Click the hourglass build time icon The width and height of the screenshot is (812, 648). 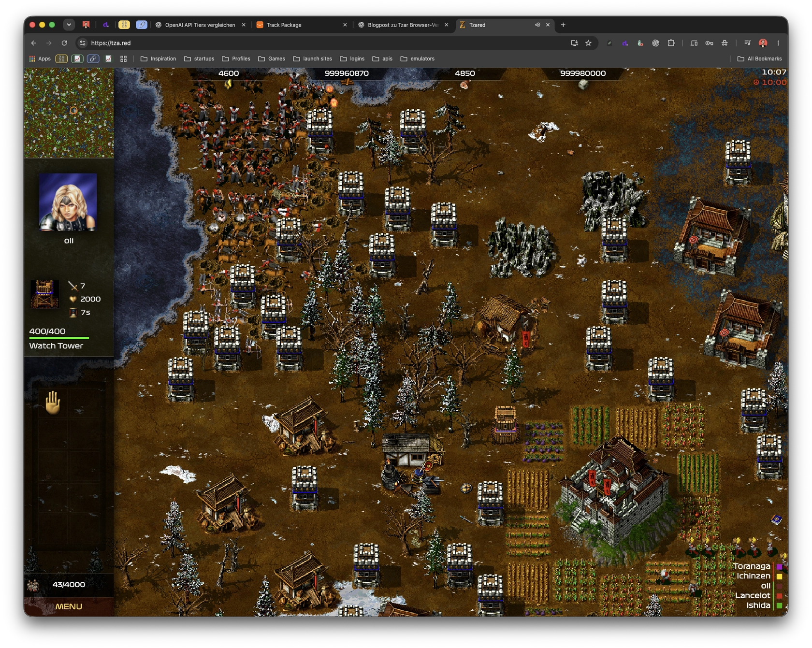pos(73,313)
